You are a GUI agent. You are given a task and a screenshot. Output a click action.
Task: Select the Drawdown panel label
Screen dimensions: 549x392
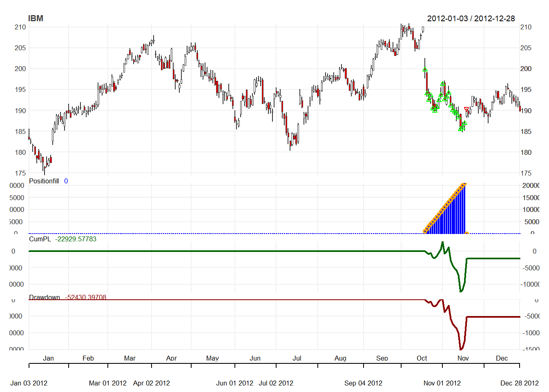click(x=44, y=297)
